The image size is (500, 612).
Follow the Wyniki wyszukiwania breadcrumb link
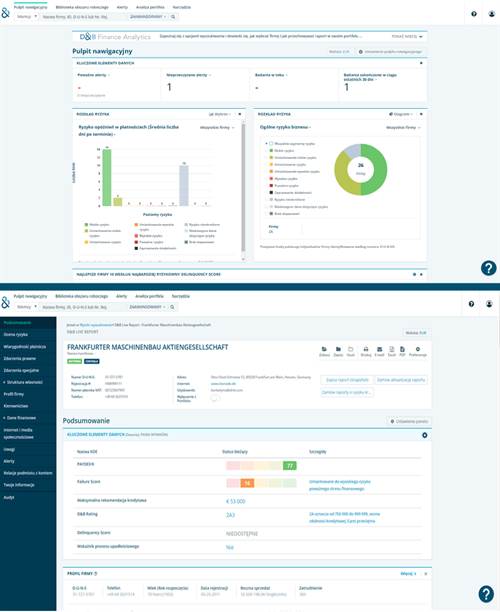point(96,325)
